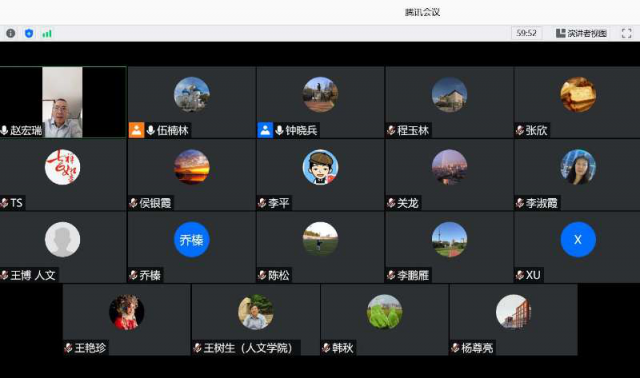Click the blue X avatar of XU

(x=578, y=240)
